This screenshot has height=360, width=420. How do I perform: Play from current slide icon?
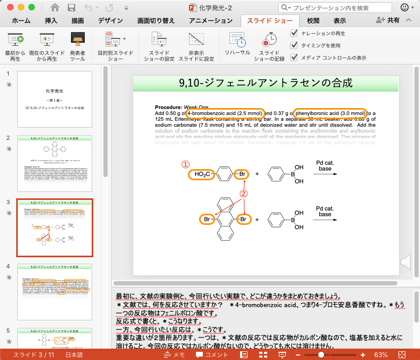click(47, 40)
